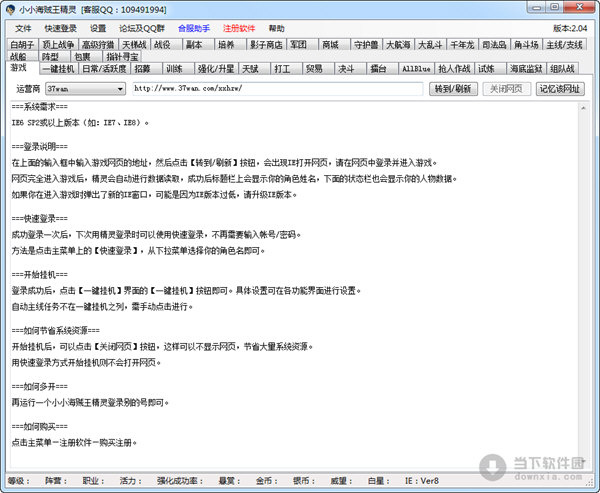Click the 关闭网页 button
Viewport: 600px width, 493px height.
[506, 89]
